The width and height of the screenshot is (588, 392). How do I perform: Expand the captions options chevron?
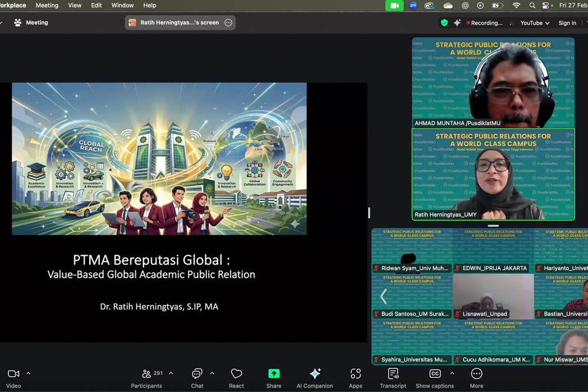(452, 373)
